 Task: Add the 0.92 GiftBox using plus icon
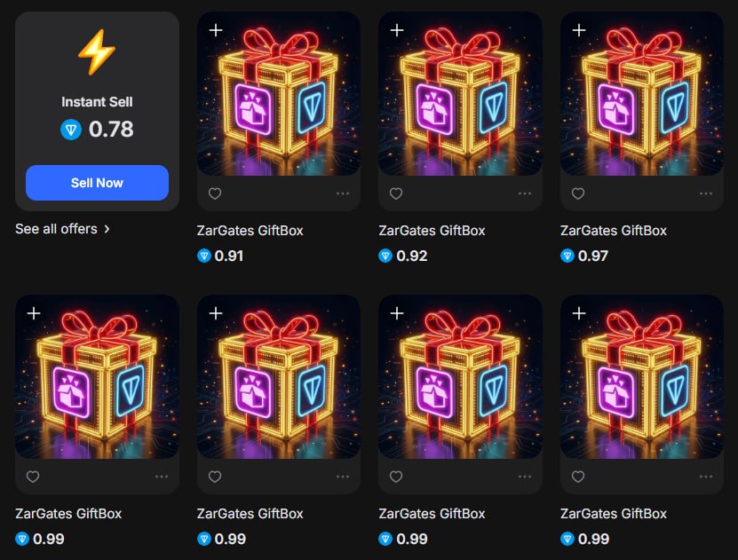[x=397, y=30]
